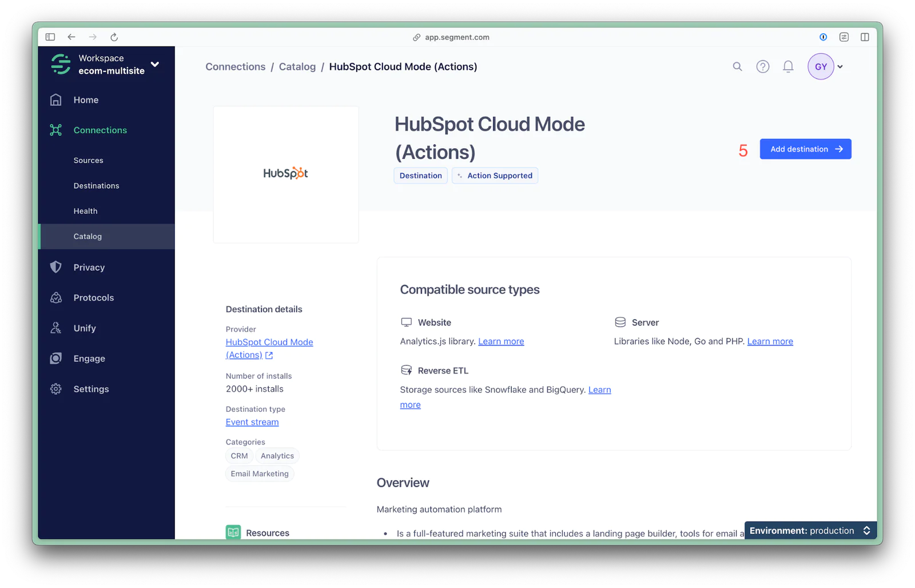Click the external link icon beside provider

tap(269, 355)
